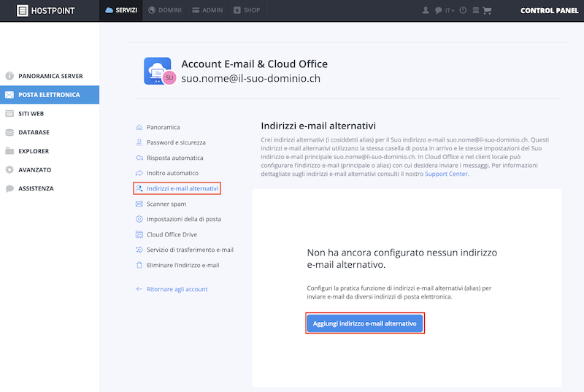The height and width of the screenshot is (392, 584).
Task: Click the trash icon beside Eliminare l'indirizzo
Action: click(x=139, y=266)
